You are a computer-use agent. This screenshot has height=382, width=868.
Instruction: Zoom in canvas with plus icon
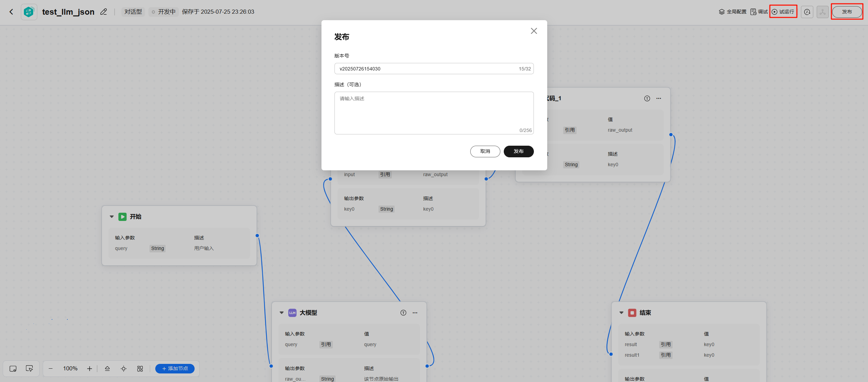click(x=90, y=369)
